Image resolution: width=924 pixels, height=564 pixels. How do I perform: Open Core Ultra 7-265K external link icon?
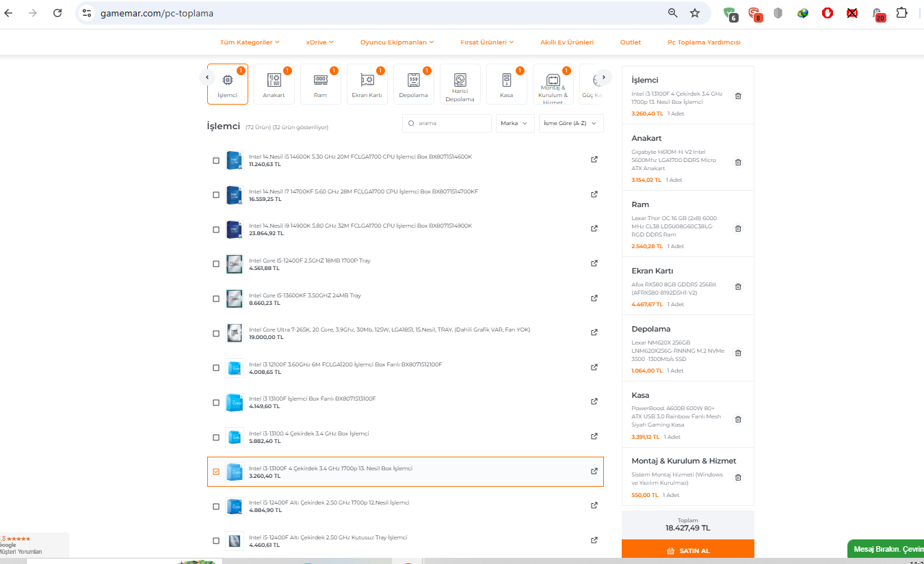pos(594,332)
